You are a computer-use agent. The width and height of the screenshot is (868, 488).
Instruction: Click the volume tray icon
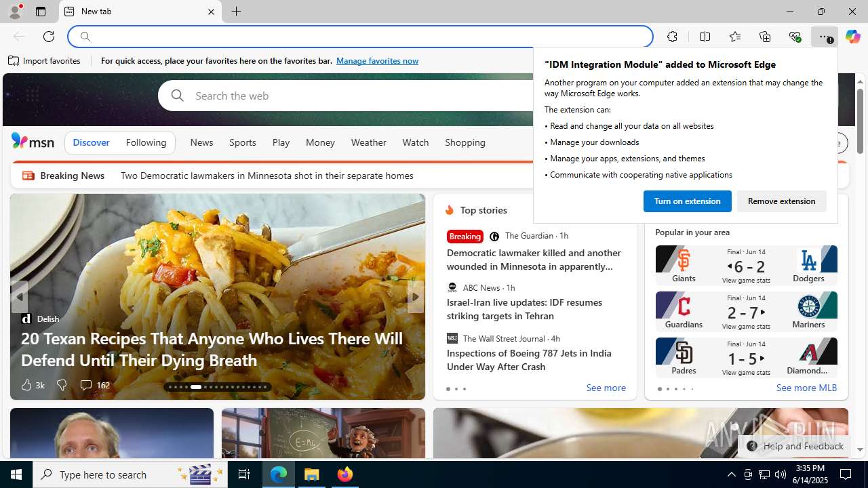tap(781, 474)
